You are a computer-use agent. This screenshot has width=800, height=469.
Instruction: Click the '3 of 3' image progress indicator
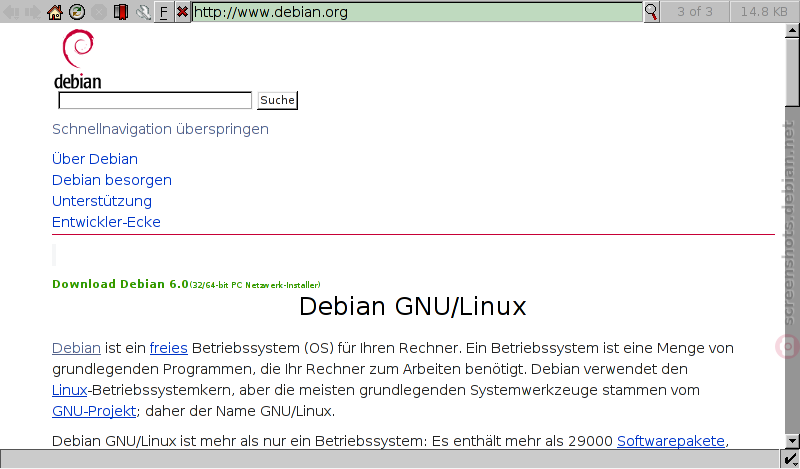[x=695, y=12]
